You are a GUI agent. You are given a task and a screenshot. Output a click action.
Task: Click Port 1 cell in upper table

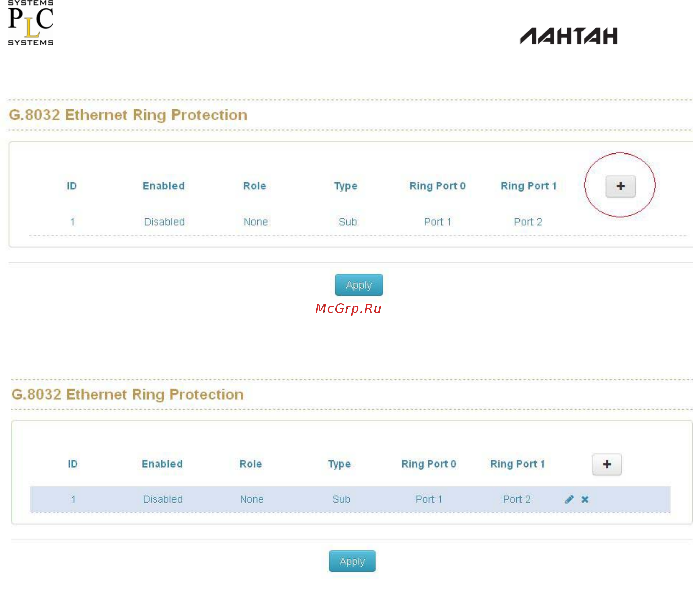(438, 222)
